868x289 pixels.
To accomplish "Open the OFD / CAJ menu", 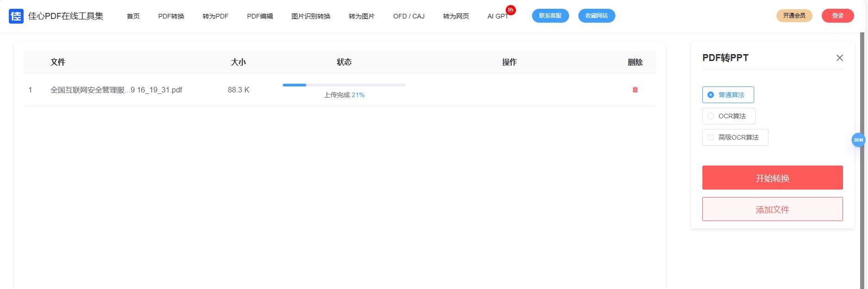I will pyautogui.click(x=409, y=16).
